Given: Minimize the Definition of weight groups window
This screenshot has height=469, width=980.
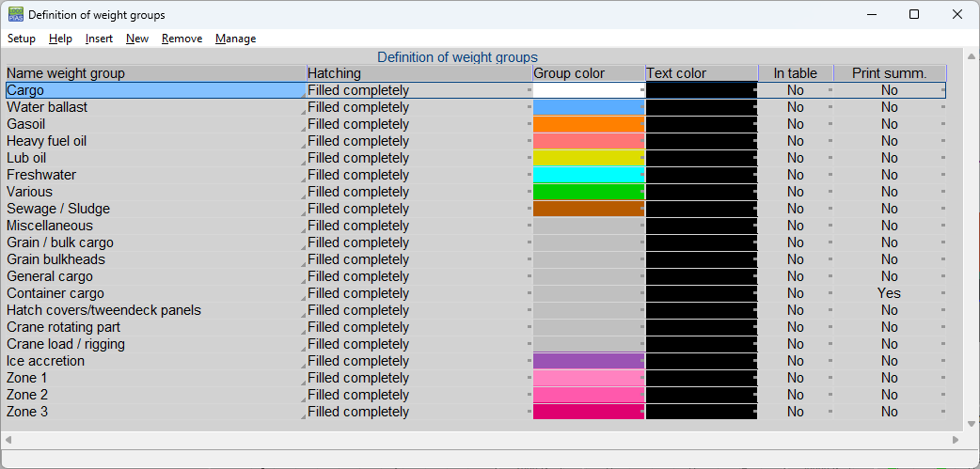Looking at the screenshot, I should 871,14.
